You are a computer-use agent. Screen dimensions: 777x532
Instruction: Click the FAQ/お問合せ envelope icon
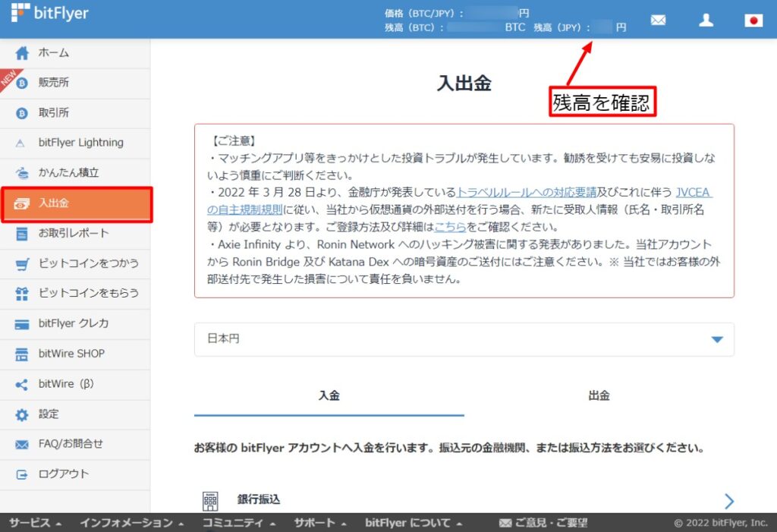(22, 445)
